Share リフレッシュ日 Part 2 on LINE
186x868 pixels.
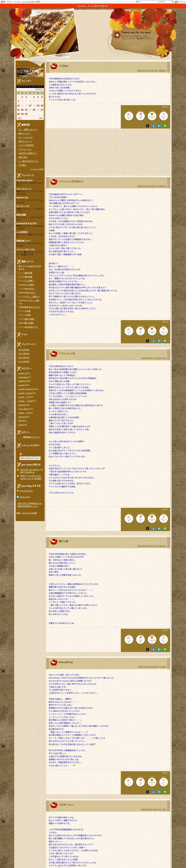(x=165, y=341)
